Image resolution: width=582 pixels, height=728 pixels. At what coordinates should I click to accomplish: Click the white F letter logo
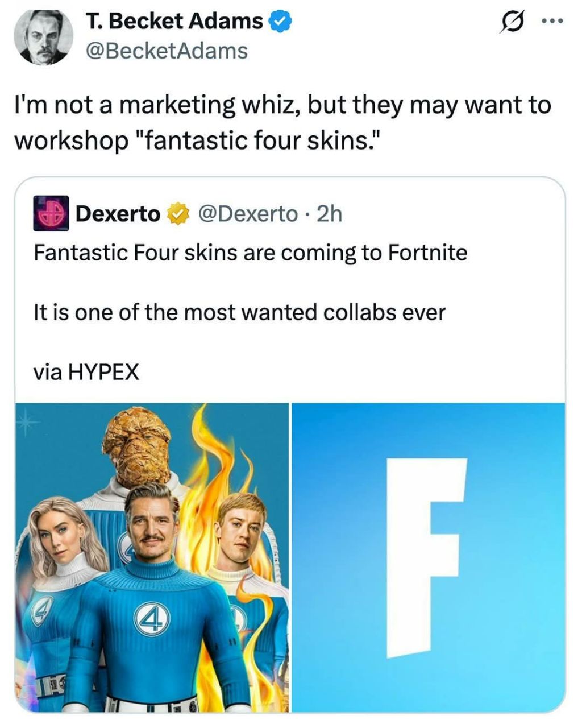[426, 557]
